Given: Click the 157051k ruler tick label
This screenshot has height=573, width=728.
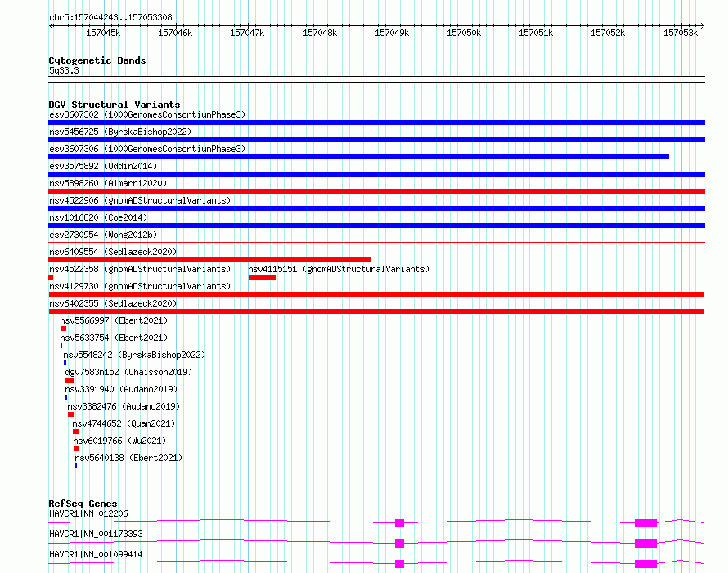Looking at the screenshot, I should pos(536,34).
